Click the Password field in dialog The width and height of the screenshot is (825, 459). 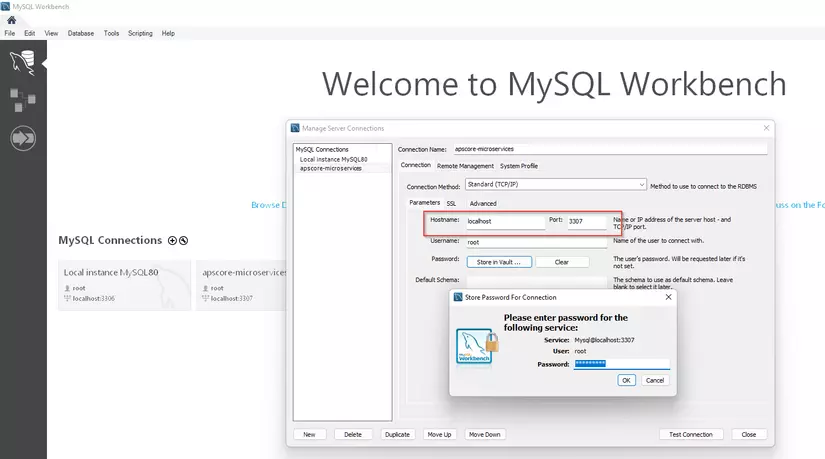click(x=621, y=364)
